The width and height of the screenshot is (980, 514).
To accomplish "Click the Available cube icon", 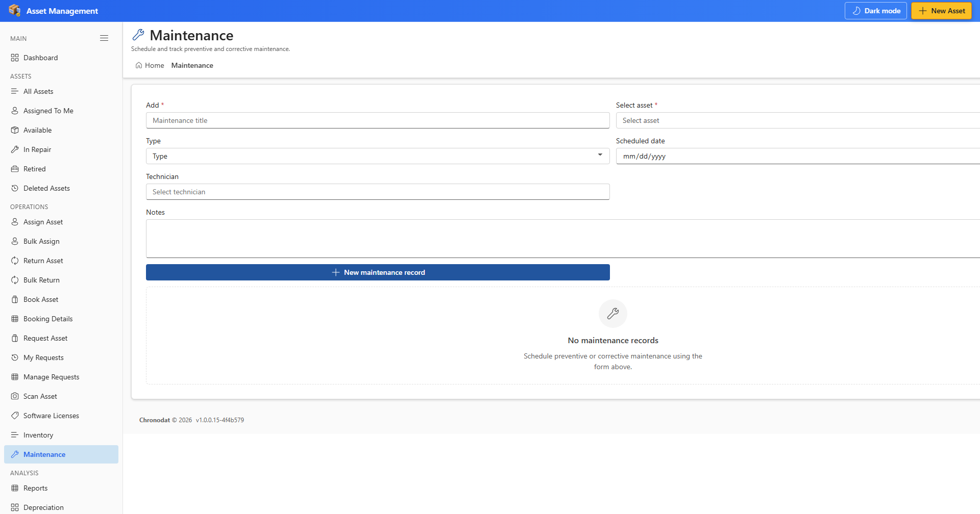I will tap(15, 130).
